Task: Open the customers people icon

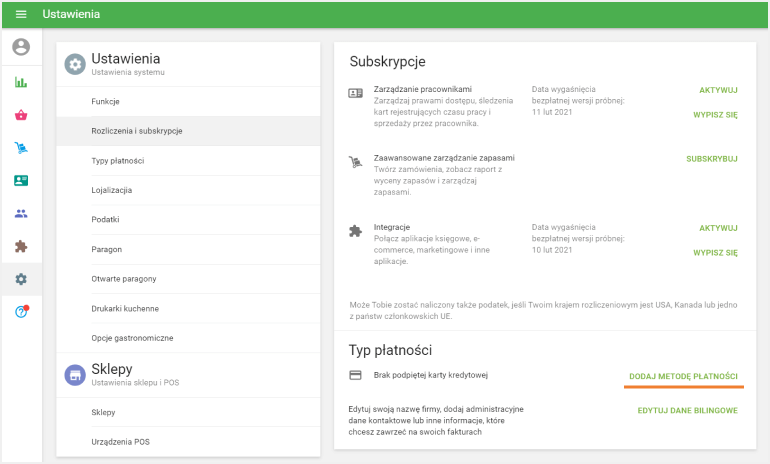Action: coord(21,214)
